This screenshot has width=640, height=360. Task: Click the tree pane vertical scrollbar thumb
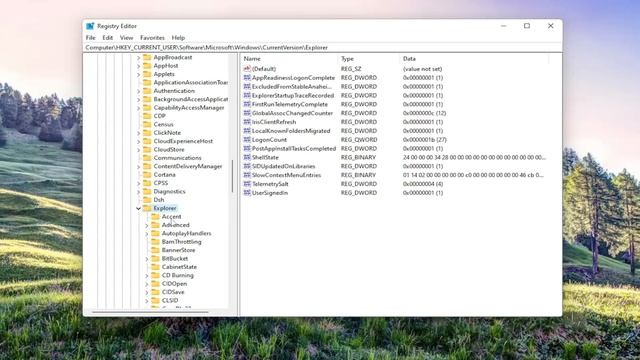pos(233,176)
